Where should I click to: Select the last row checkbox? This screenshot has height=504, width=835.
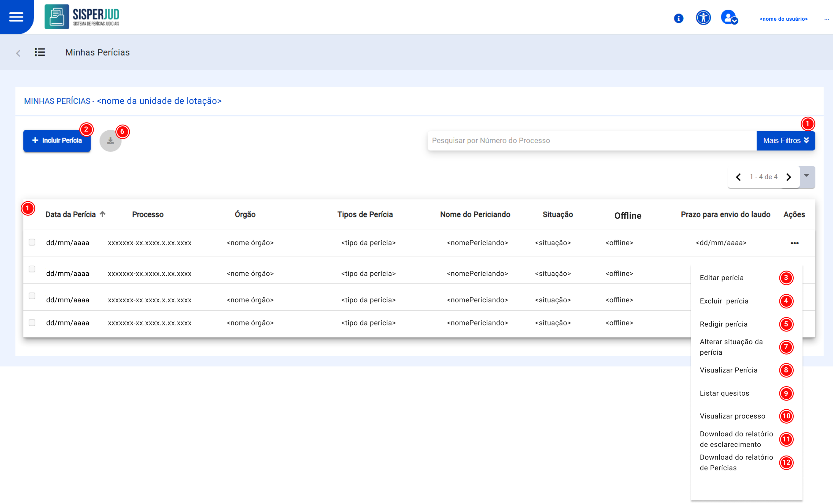(32, 323)
